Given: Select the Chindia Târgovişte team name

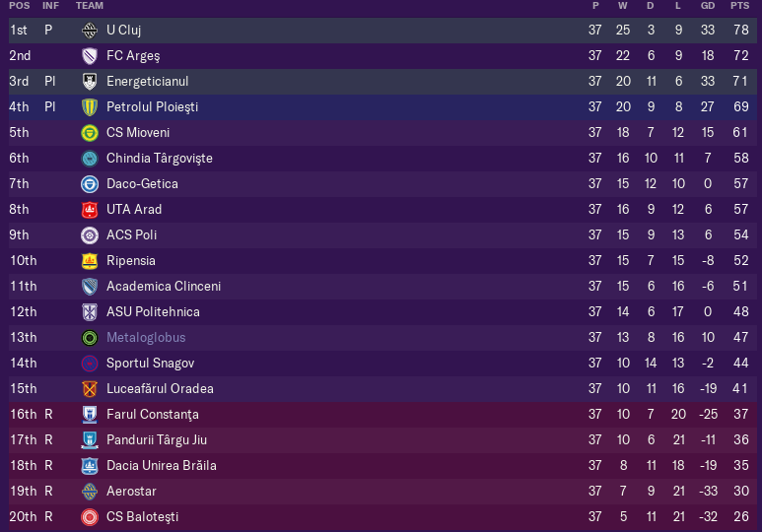Looking at the screenshot, I should [160, 159].
